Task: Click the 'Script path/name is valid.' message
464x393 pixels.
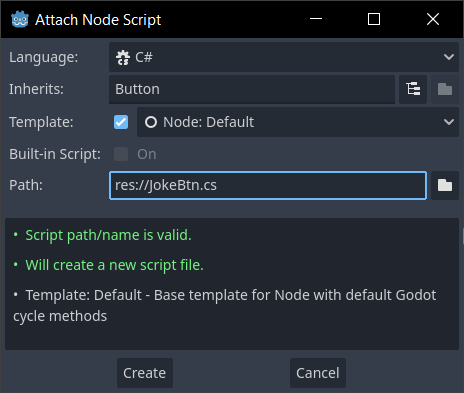Action: (108, 235)
